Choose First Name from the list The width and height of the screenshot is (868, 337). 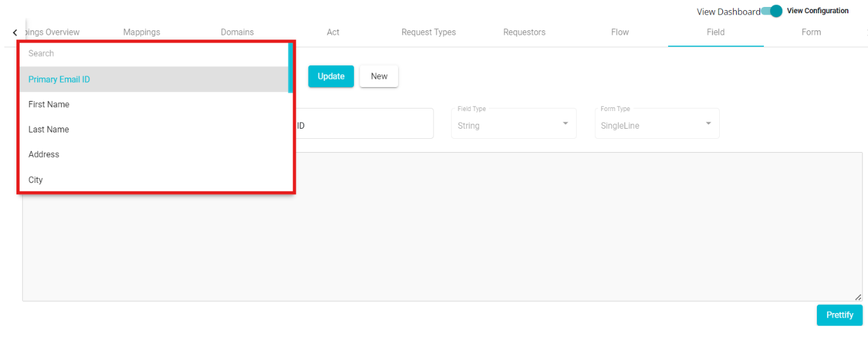click(x=49, y=104)
